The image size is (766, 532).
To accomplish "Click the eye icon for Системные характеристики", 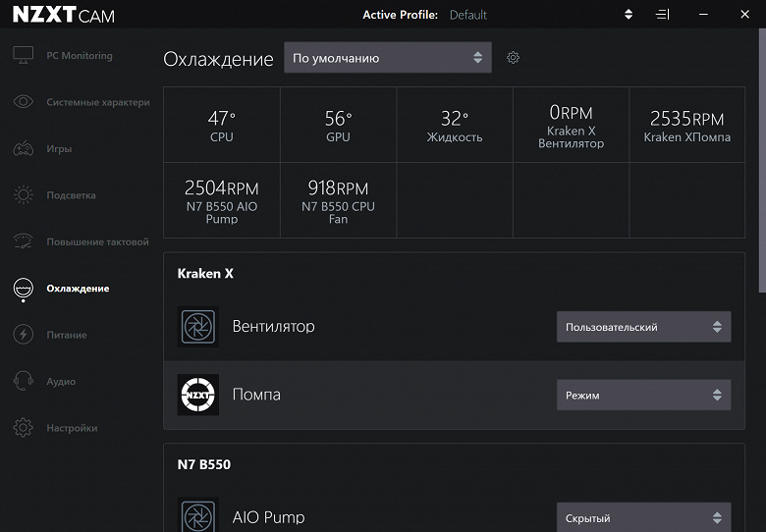I will tap(23, 102).
